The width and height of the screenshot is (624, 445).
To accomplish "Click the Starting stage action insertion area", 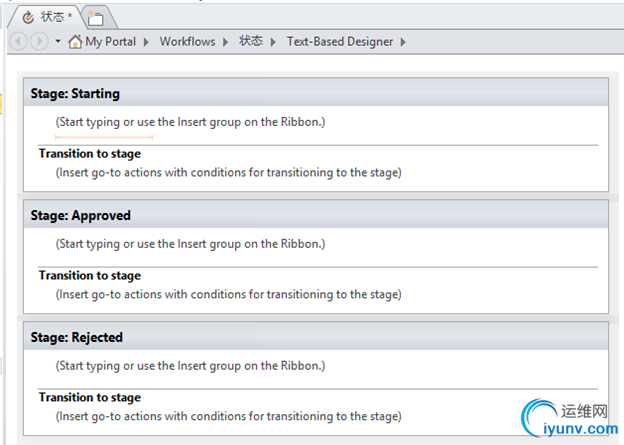I will tap(190, 122).
